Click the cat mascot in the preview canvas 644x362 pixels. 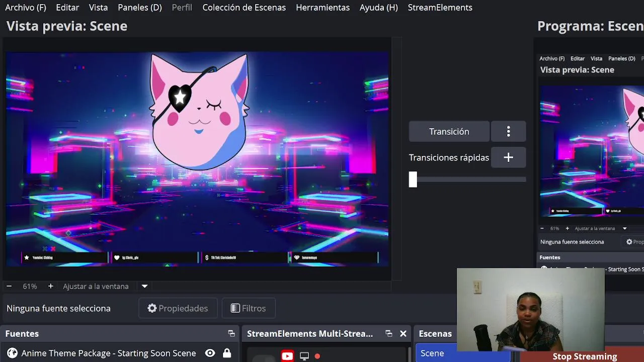pos(199,112)
